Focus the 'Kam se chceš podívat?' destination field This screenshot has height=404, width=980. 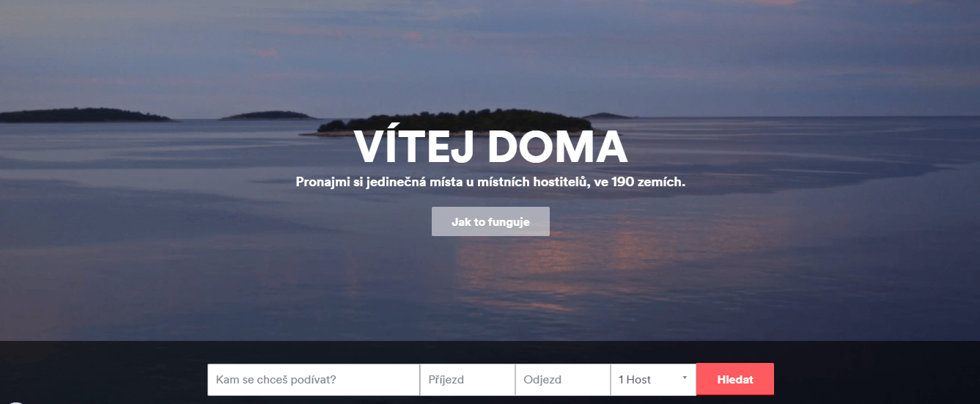314,380
